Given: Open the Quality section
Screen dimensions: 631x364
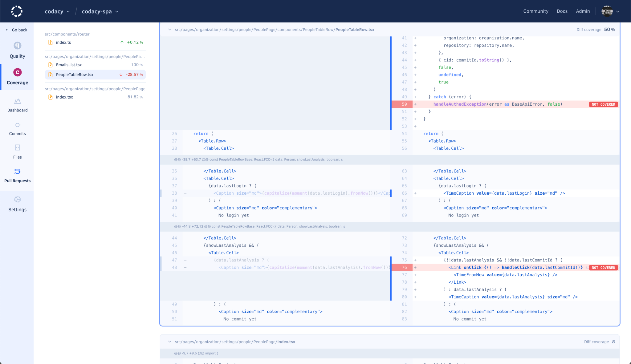Looking at the screenshot, I should [17, 50].
